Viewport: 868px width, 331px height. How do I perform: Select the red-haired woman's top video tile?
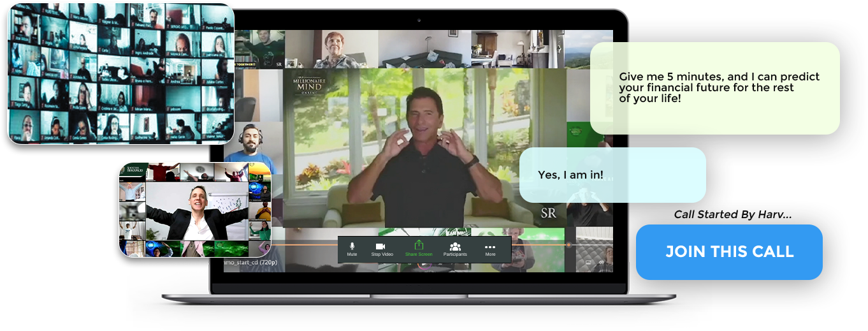pos(333,48)
